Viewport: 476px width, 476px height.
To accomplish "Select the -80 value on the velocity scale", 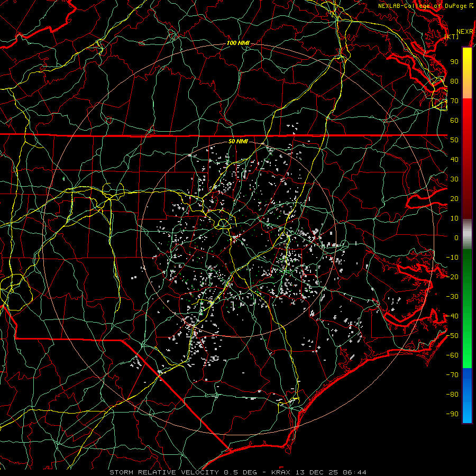I will pyautogui.click(x=452, y=395).
